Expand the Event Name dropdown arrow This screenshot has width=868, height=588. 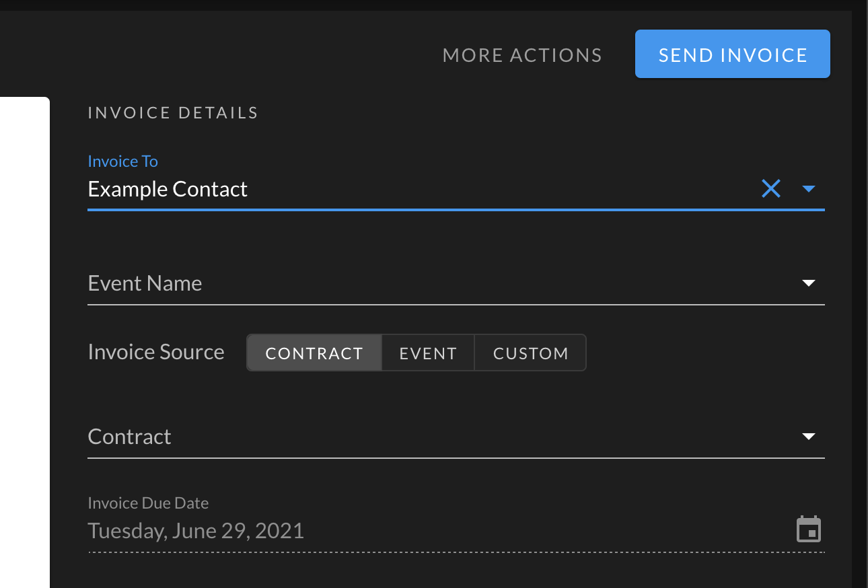tap(809, 283)
